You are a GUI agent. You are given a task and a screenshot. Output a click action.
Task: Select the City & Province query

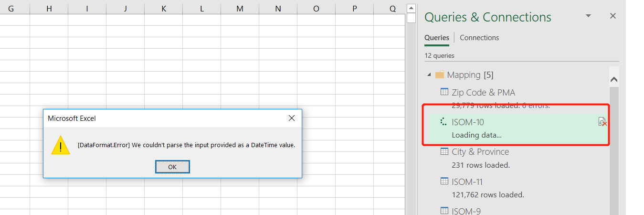click(480, 152)
